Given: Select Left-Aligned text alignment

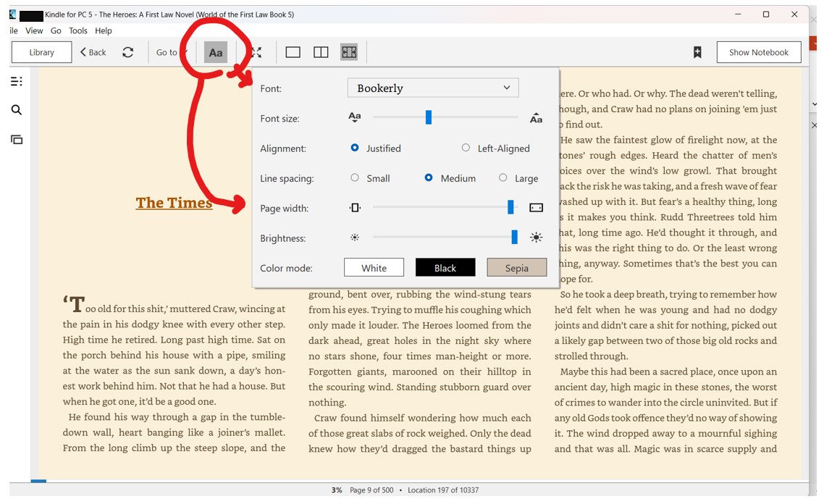Looking at the screenshot, I should click(x=466, y=148).
